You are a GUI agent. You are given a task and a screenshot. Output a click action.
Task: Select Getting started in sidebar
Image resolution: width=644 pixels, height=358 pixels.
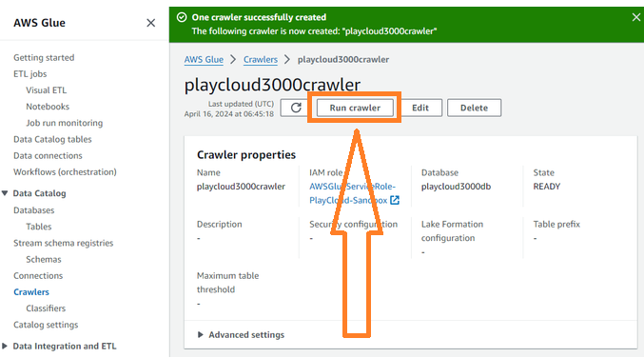click(x=44, y=57)
